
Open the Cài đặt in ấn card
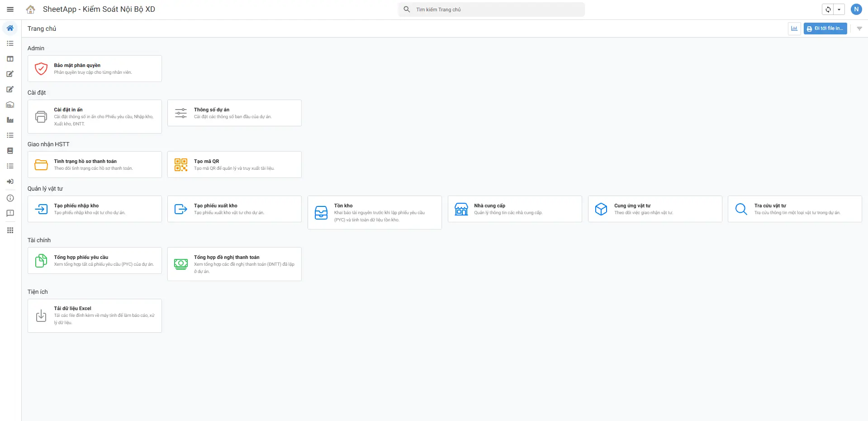pos(95,116)
